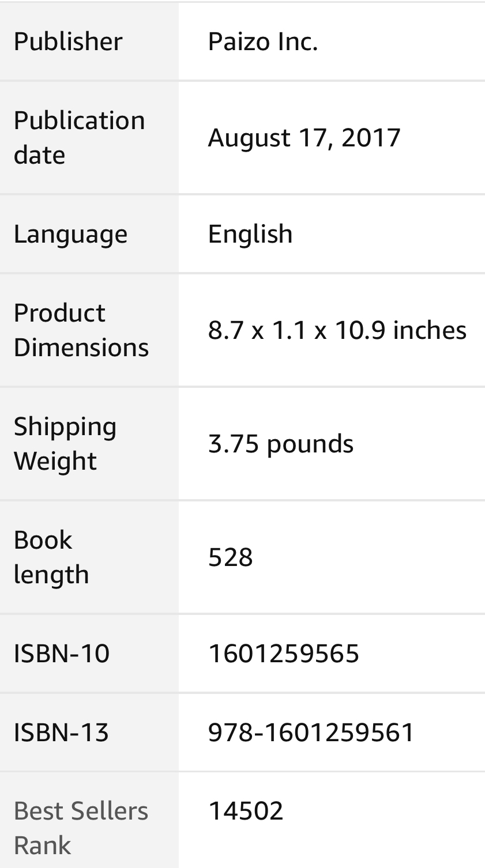485x868 pixels.
Task: Tap the 1601259565 ISBN-10 number
Action: tap(284, 654)
